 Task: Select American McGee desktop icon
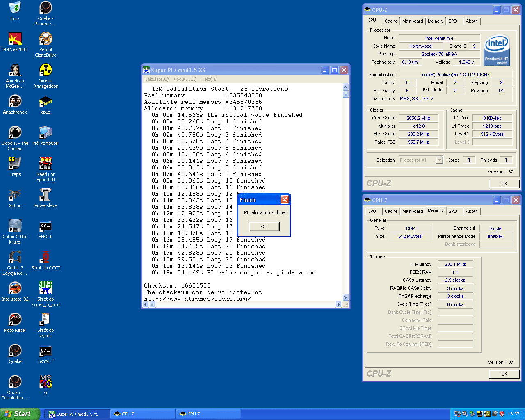[15, 76]
